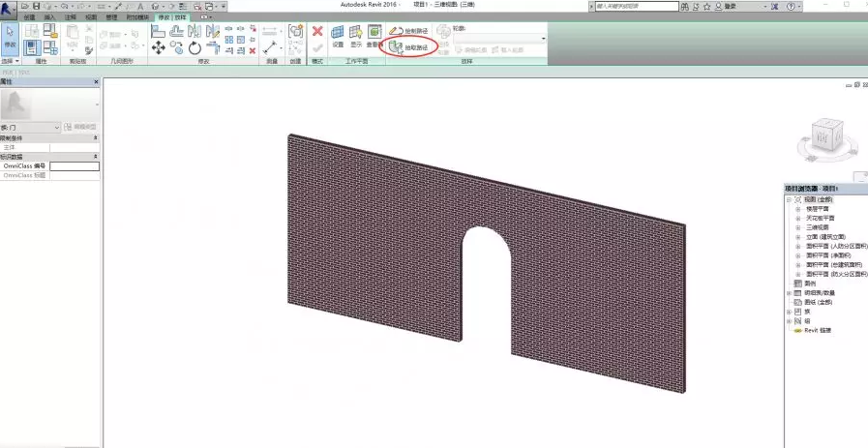Click the red Delete X in Modify panel
This screenshot has width=868, height=448.
pyautogui.click(x=253, y=51)
